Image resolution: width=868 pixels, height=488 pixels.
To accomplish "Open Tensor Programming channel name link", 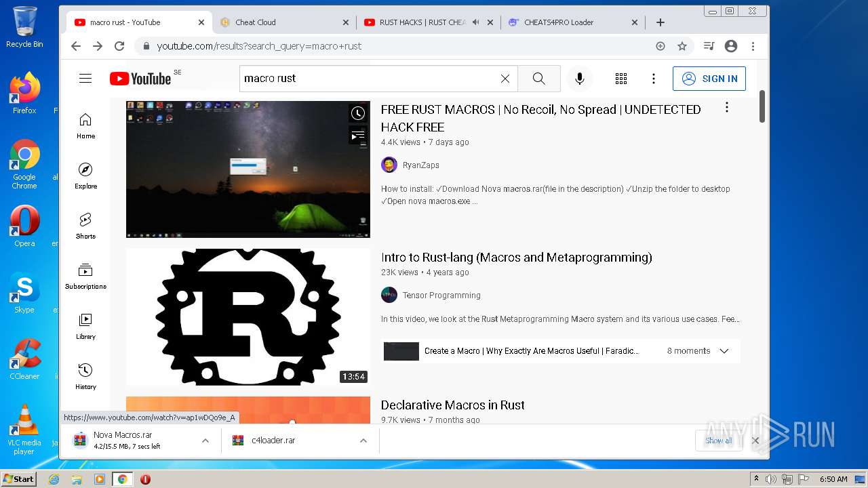I will click(x=441, y=296).
